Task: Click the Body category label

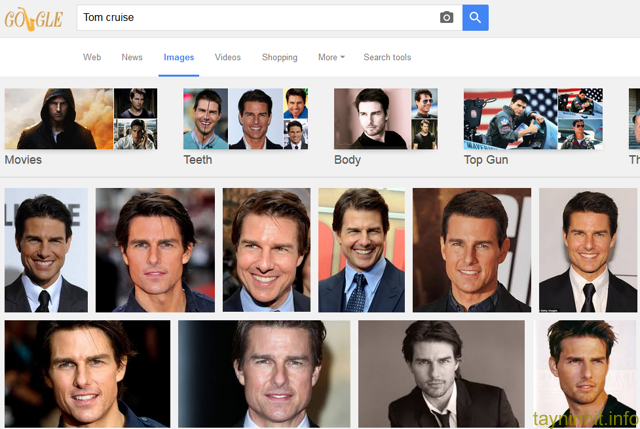Action: click(x=347, y=160)
